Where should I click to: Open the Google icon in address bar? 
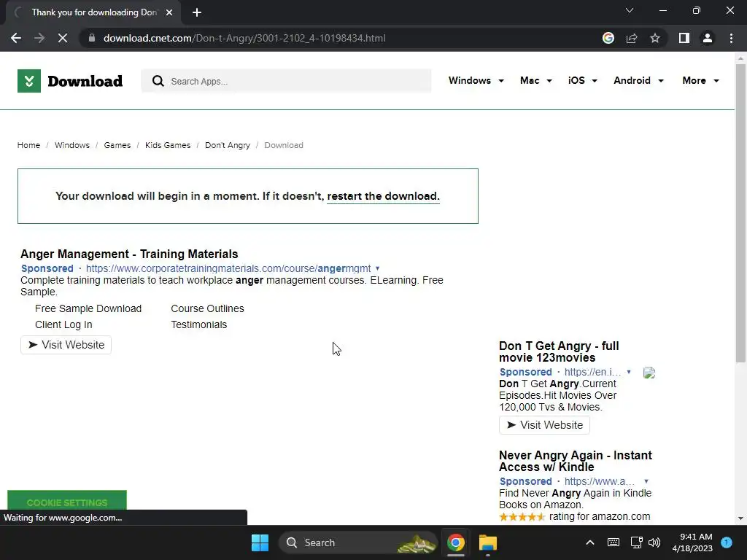(x=608, y=38)
